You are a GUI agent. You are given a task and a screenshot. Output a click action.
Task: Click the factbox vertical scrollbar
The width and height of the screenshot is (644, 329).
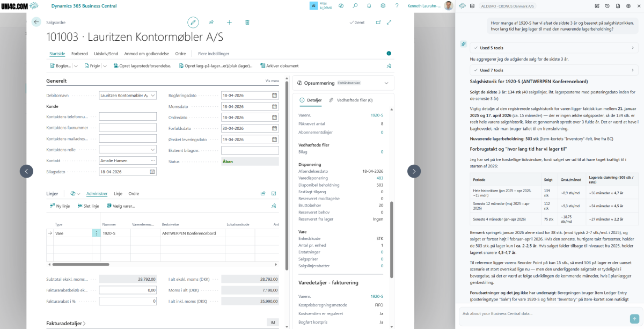click(x=392, y=239)
